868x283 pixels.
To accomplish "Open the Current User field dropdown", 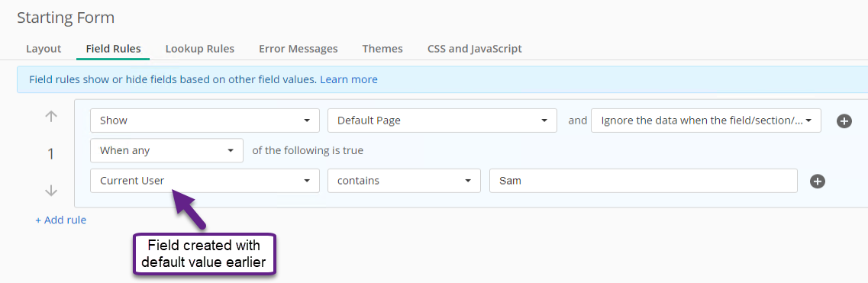I will point(205,181).
